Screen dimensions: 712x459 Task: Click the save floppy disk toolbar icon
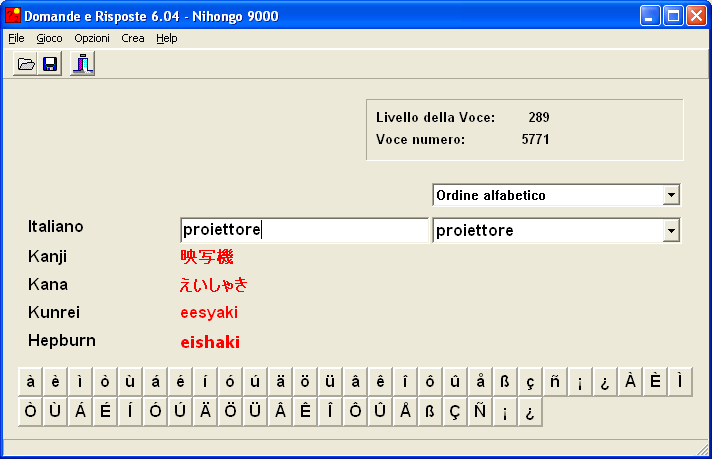pyautogui.click(x=50, y=64)
